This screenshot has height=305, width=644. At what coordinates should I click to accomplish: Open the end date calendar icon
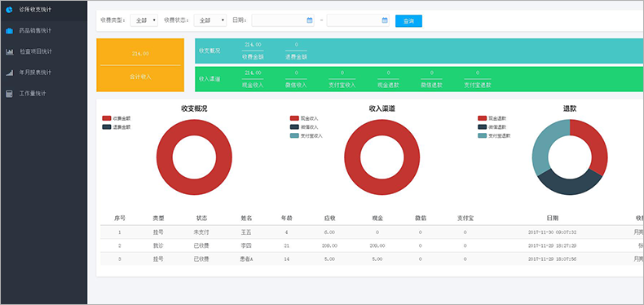click(x=385, y=20)
